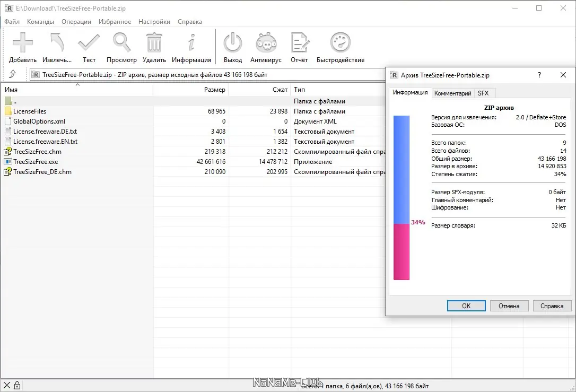The image size is (576, 392).
Task: Open the Файл menu
Action: coord(12,22)
